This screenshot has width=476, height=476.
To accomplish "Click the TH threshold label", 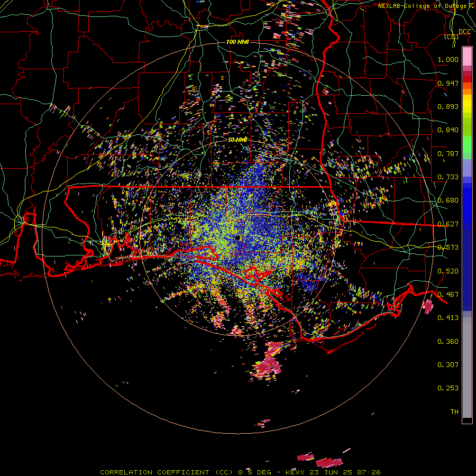I will click(x=454, y=411).
